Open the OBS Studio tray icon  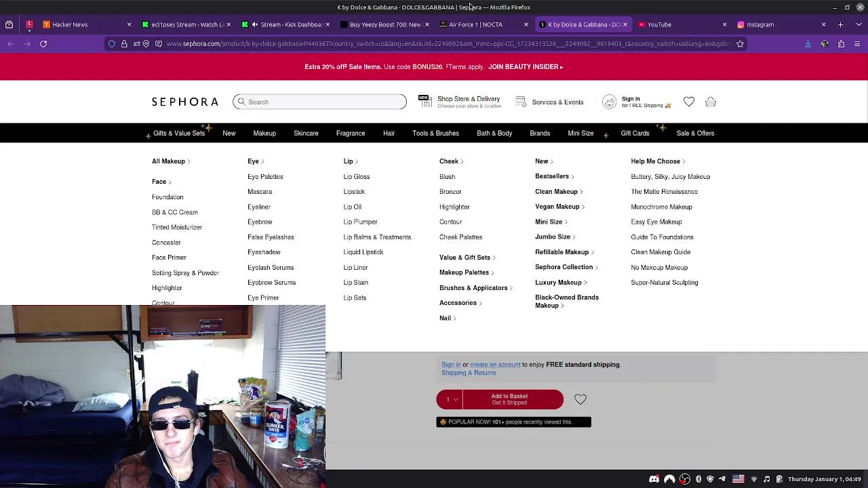click(685, 479)
